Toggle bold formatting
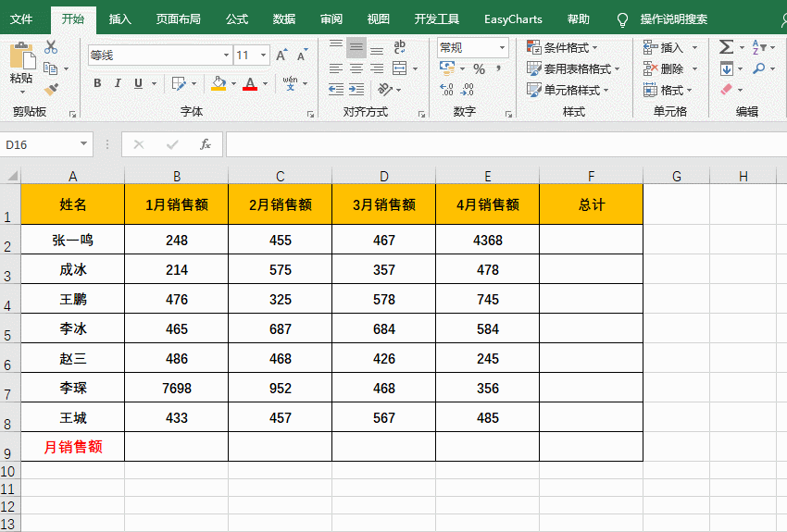 click(97, 83)
